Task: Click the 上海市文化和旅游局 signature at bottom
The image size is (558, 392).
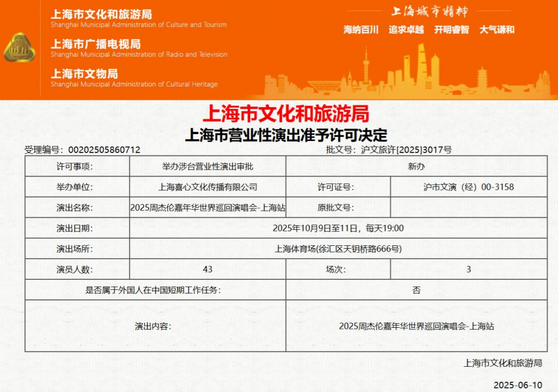Action: 503,363
